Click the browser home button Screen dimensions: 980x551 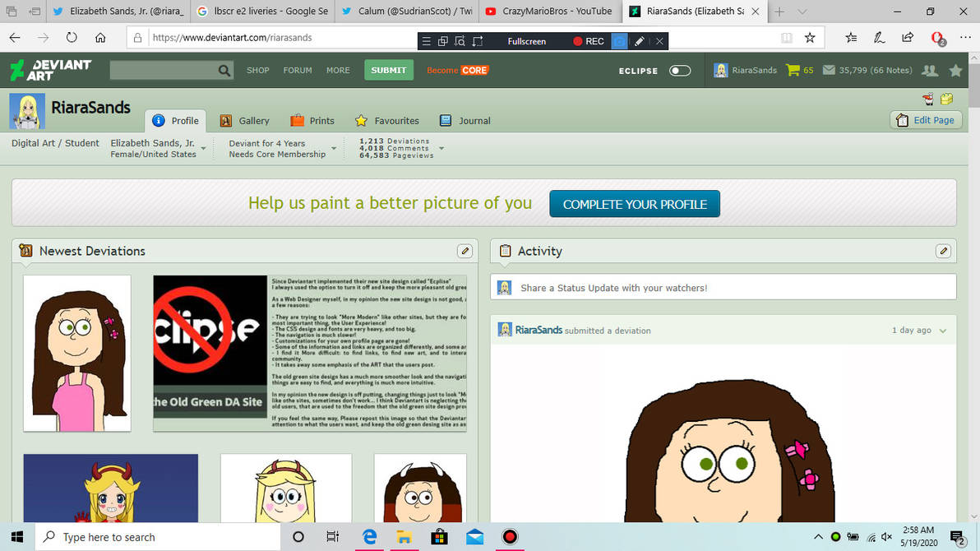pyautogui.click(x=100, y=38)
